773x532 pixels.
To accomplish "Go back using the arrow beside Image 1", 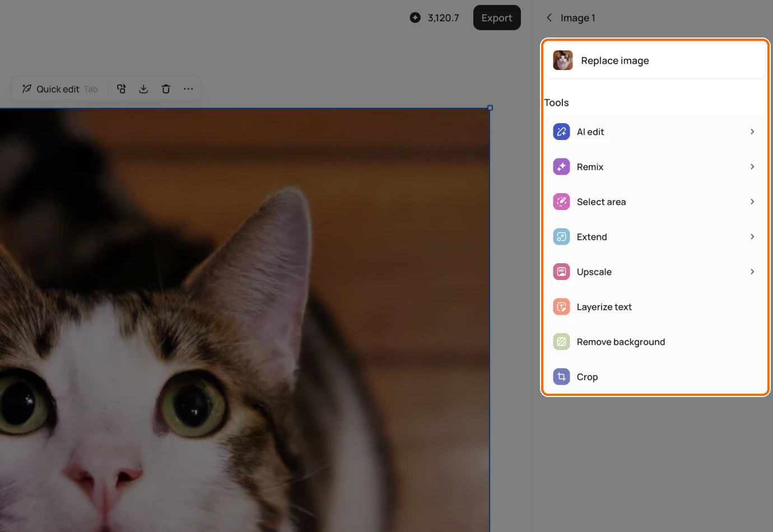I will click(550, 17).
